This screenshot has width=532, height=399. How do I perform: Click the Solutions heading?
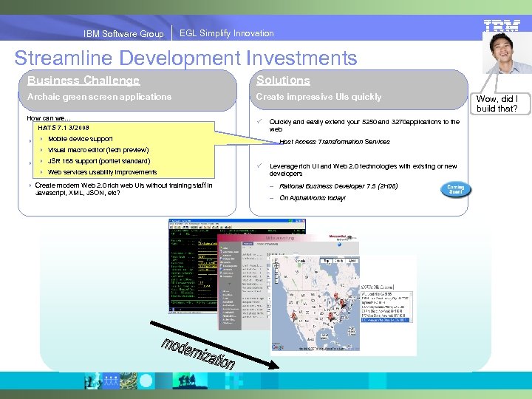pyautogui.click(x=283, y=80)
